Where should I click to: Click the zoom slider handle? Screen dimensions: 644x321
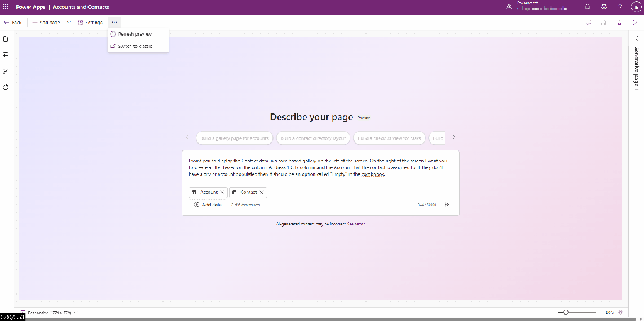pos(566,312)
